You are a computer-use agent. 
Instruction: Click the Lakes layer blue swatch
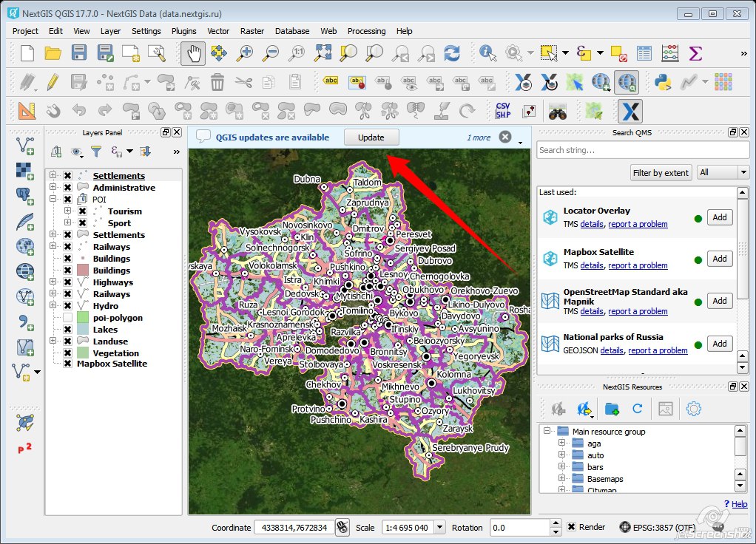pos(82,330)
